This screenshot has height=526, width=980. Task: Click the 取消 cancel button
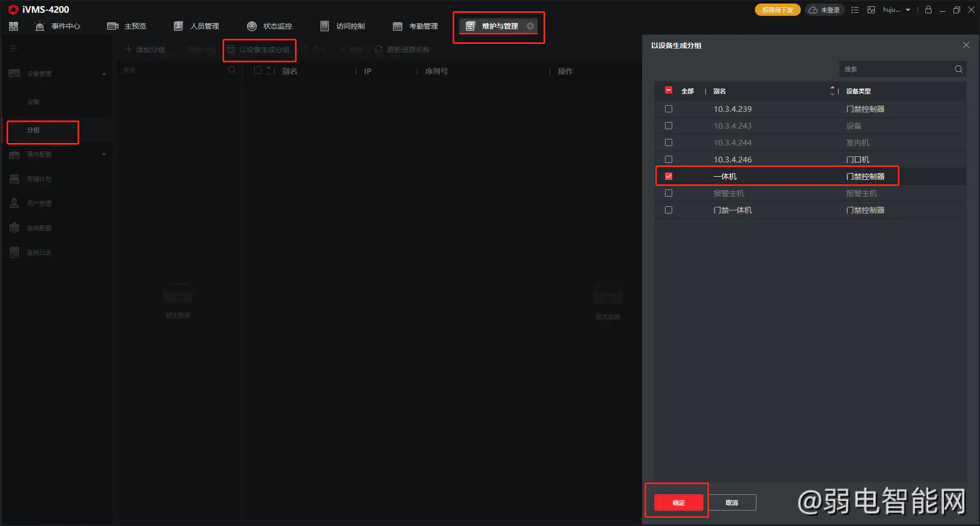(732, 503)
